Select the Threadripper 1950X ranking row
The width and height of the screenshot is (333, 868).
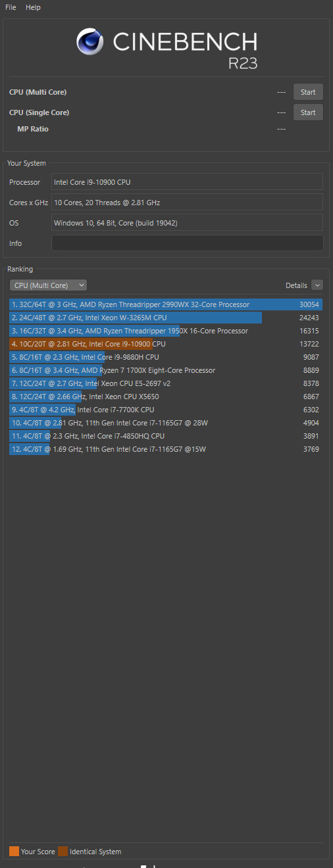[x=166, y=331]
